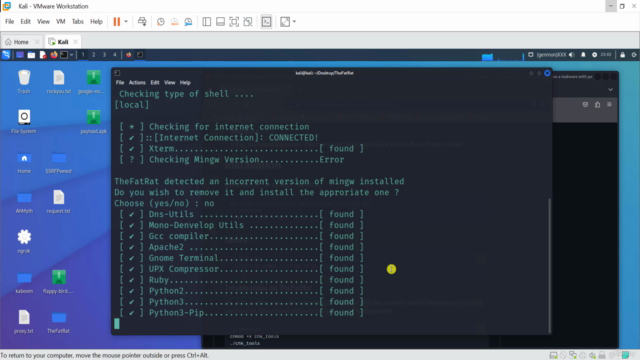
Task: Open the VMware Tabs menu
Action: point(78,22)
